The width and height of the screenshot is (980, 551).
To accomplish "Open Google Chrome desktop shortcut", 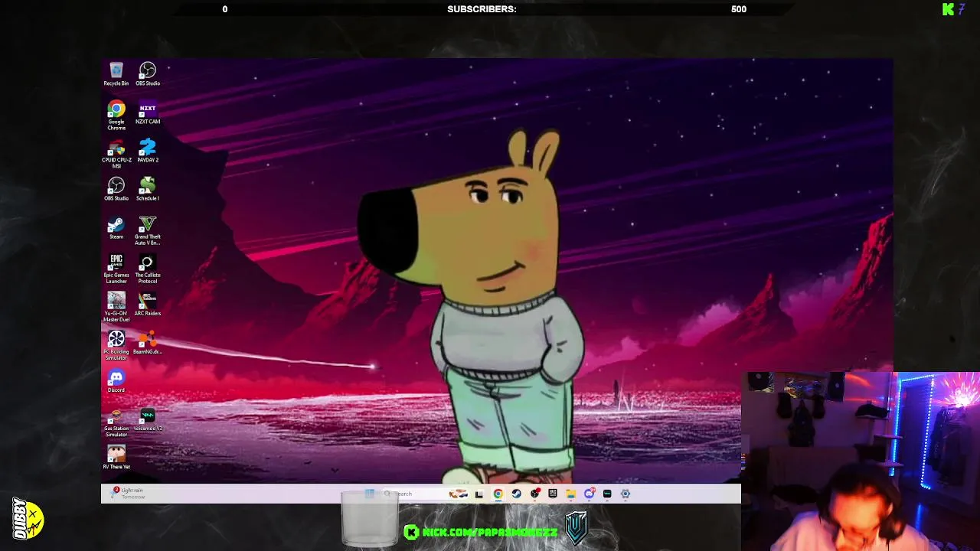I will pyautogui.click(x=116, y=116).
